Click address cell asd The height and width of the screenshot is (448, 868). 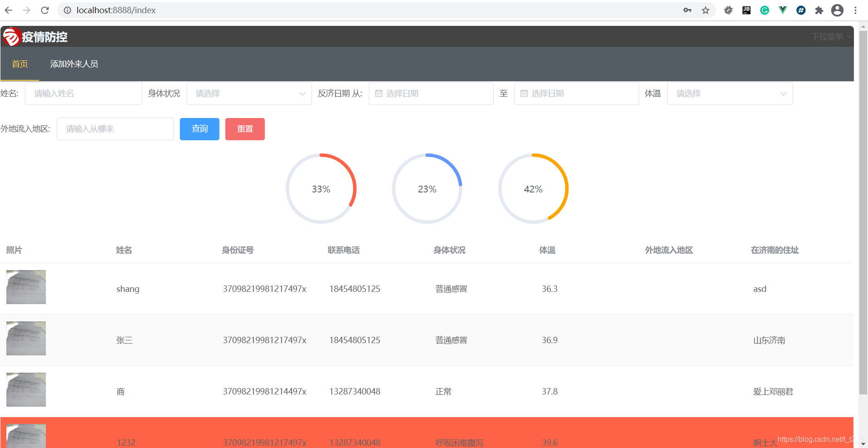click(760, 289)
